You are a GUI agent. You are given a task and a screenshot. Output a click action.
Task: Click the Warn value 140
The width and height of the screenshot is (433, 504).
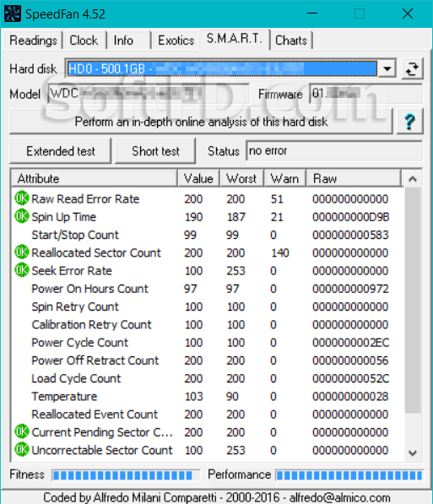[x=280, y=253]
